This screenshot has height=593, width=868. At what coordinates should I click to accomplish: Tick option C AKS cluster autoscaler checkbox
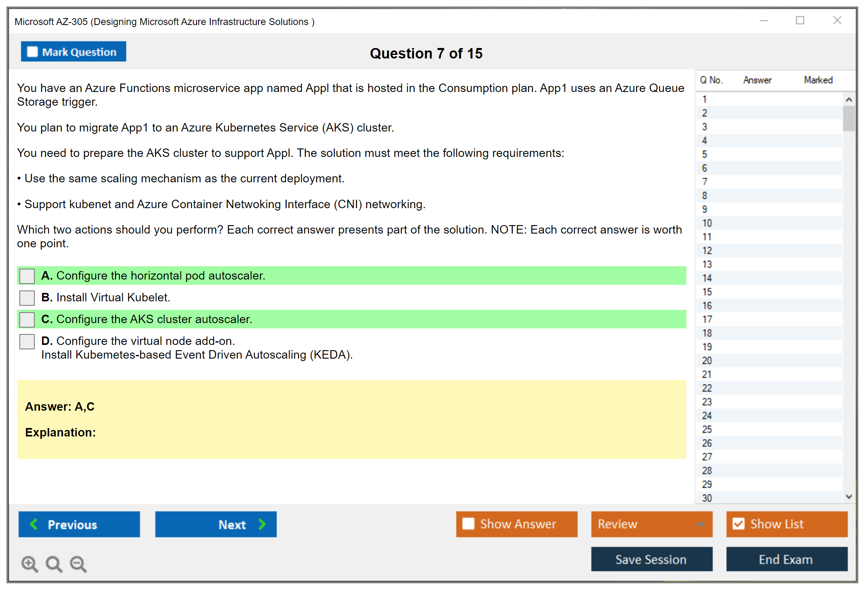pos(27,319)
